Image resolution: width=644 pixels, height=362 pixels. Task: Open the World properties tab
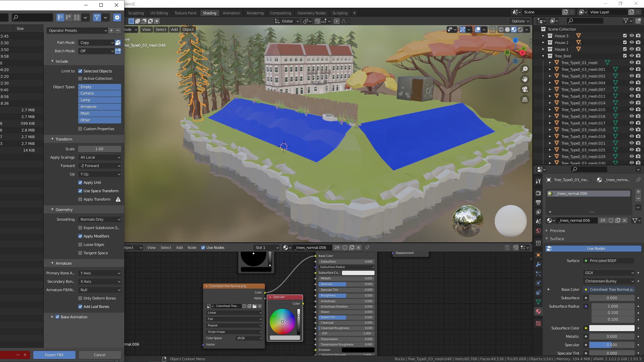[538, 231]
